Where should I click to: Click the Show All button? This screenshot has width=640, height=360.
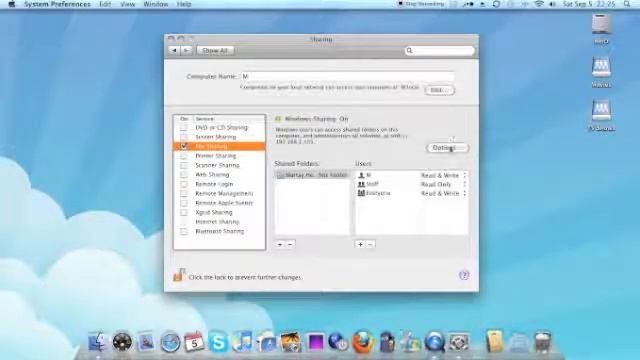215,51
